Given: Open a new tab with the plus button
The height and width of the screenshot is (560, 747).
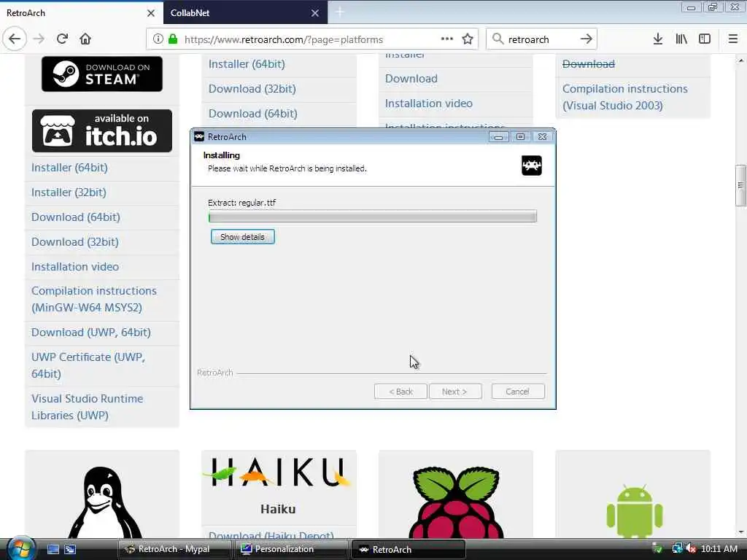Looking at the screenshot, I should [x=340, y=12].
